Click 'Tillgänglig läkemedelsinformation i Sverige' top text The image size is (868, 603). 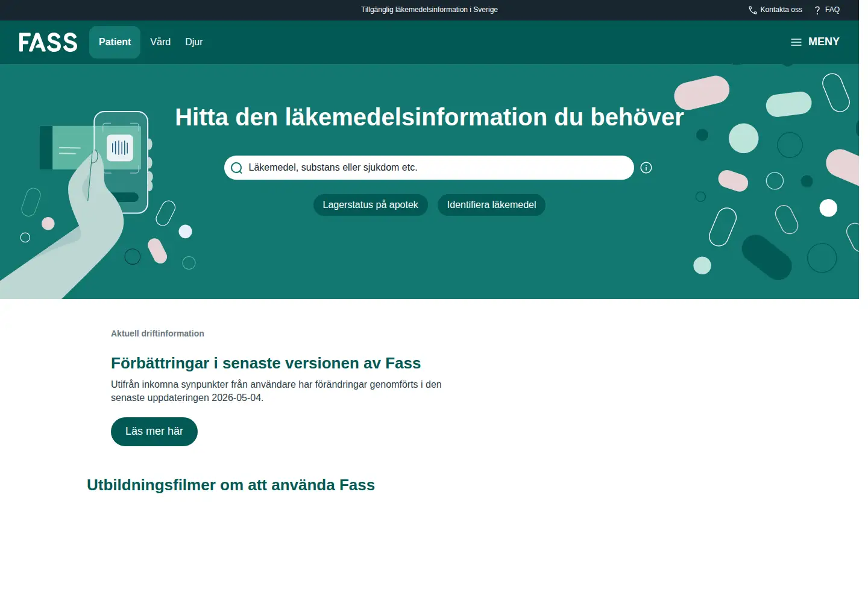429,10
